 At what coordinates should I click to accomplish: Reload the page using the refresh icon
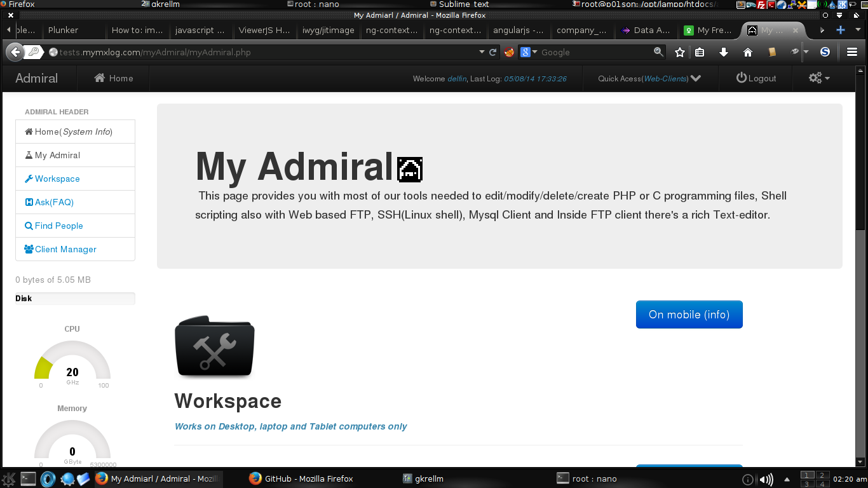click(x=492, y=52)
